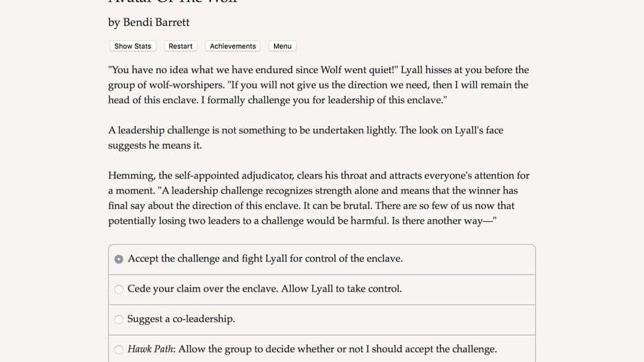Click the 'Suggest a co-leadership' option text
Screen dimensions: 644x362
coord(181,319)
